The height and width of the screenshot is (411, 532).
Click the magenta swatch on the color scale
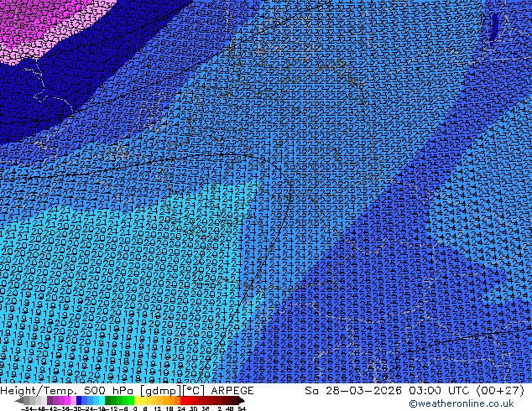(67, 400)
